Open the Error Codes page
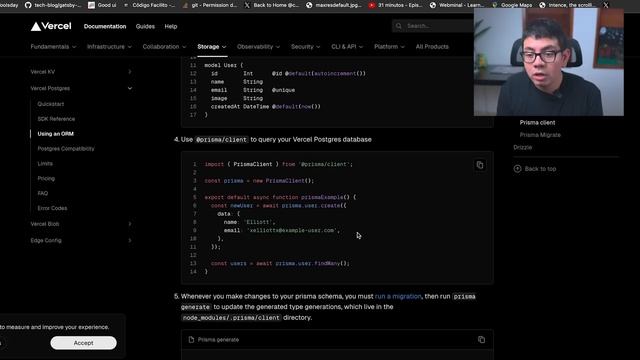The width and height of the screenshot is (640, 360). tap(52, 208)
